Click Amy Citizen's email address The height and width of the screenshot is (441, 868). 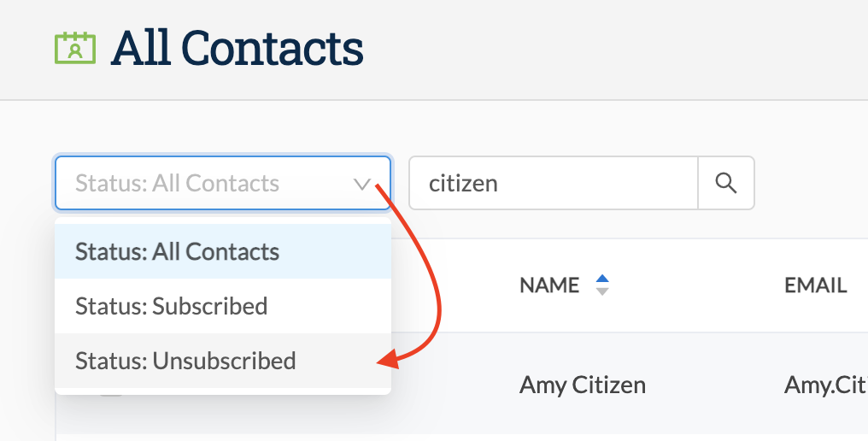(826, 385)
